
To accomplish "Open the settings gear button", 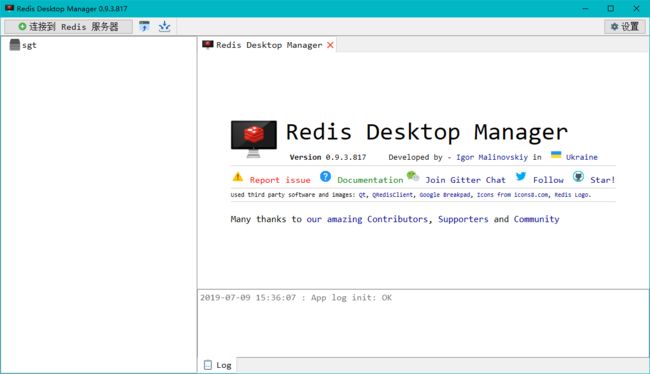I will pos(625,27).
